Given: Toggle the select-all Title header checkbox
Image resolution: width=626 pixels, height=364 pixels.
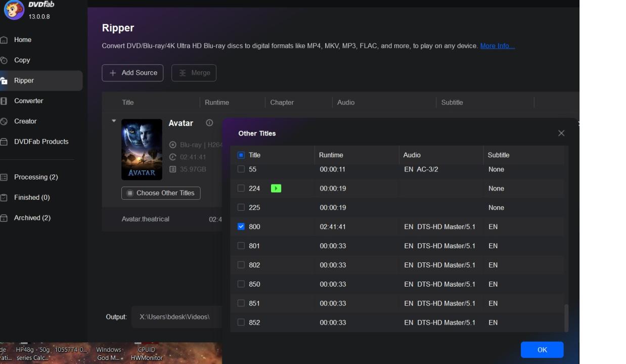Looking at the screenshot, I should 241,155.
